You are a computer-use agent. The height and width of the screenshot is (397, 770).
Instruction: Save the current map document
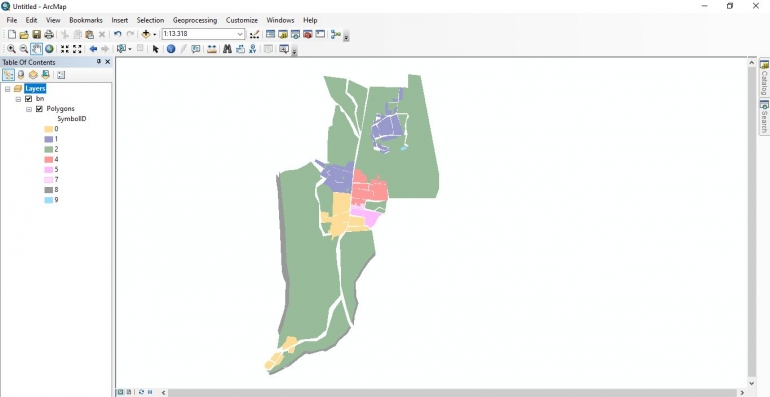[x=36, y=34]
